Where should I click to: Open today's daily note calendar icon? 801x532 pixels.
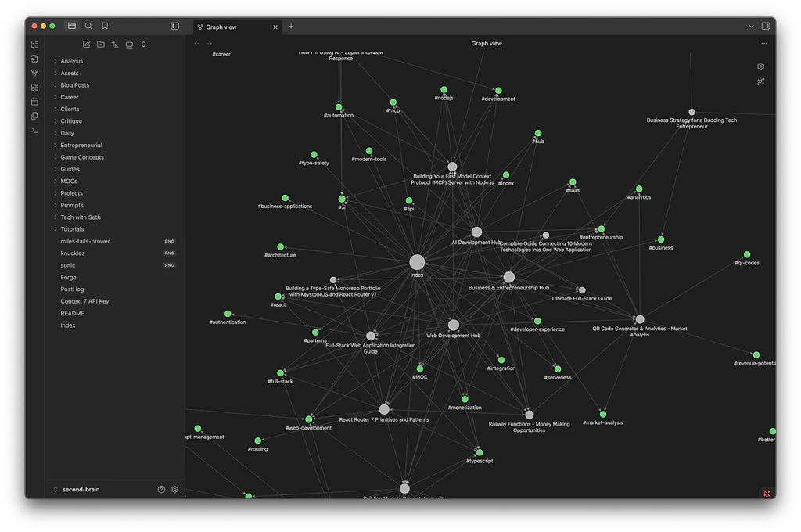tap(34, 102)
